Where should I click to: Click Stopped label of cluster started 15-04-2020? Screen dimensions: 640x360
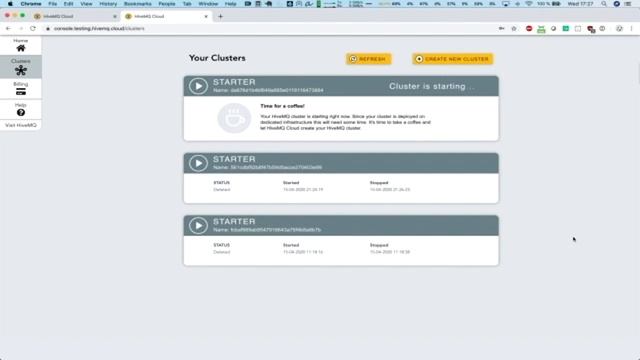pyautogui.click(x=379, y=245)
